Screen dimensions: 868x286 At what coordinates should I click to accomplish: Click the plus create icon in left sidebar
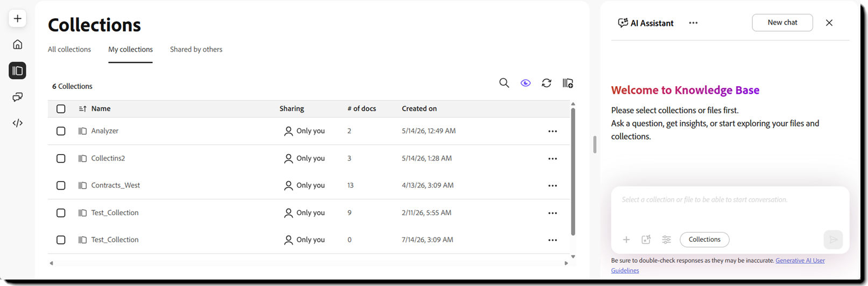(17, 18)
